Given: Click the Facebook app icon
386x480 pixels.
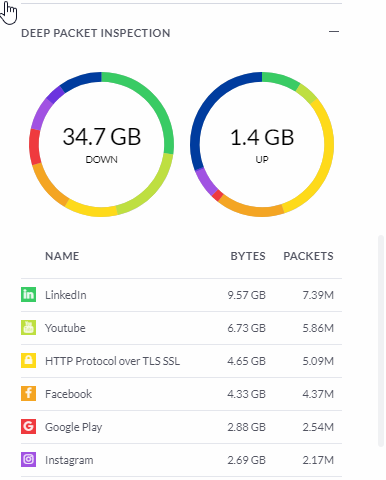Looking at the screenshot, I should point(28,394).
